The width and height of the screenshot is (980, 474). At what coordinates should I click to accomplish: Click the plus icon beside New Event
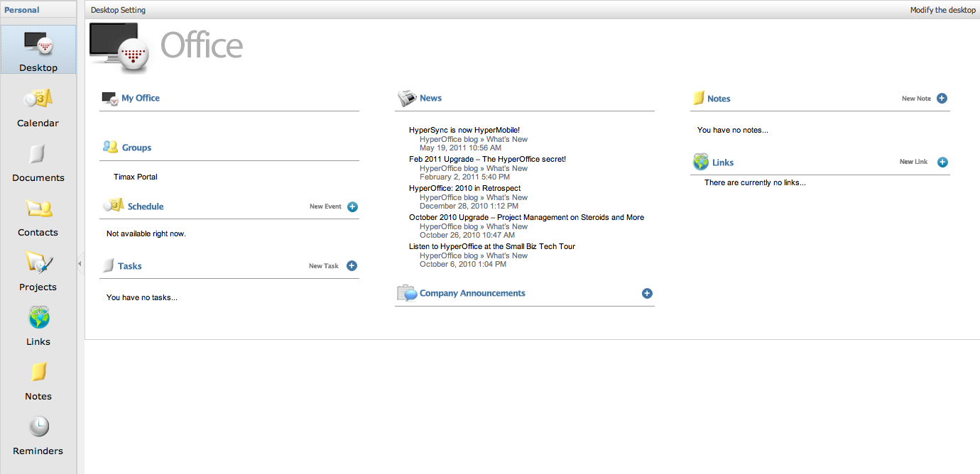(x=352, y=206)
